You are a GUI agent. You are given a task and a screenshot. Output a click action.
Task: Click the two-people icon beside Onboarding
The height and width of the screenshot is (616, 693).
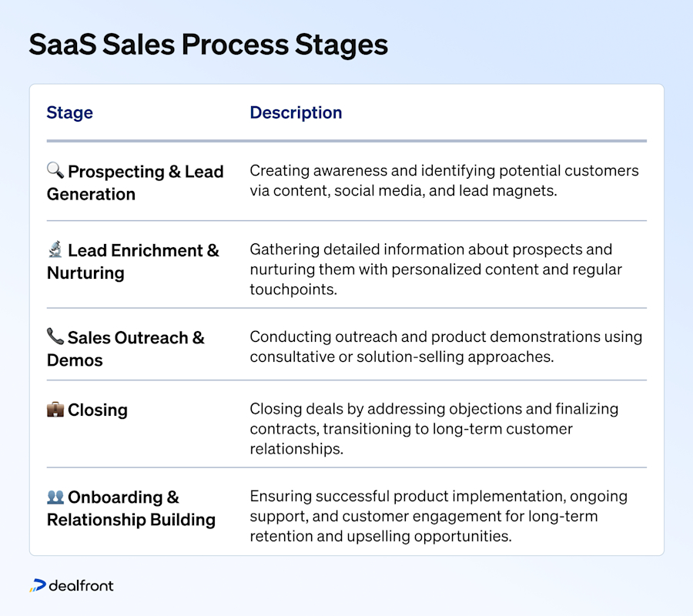pyautogui.click(x=55, y=497)
